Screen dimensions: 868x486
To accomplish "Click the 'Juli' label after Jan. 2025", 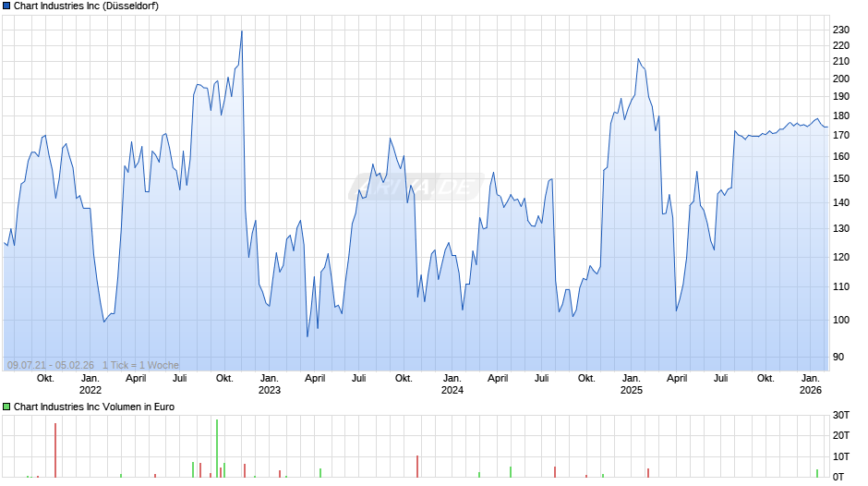I will tap(721, 378).
